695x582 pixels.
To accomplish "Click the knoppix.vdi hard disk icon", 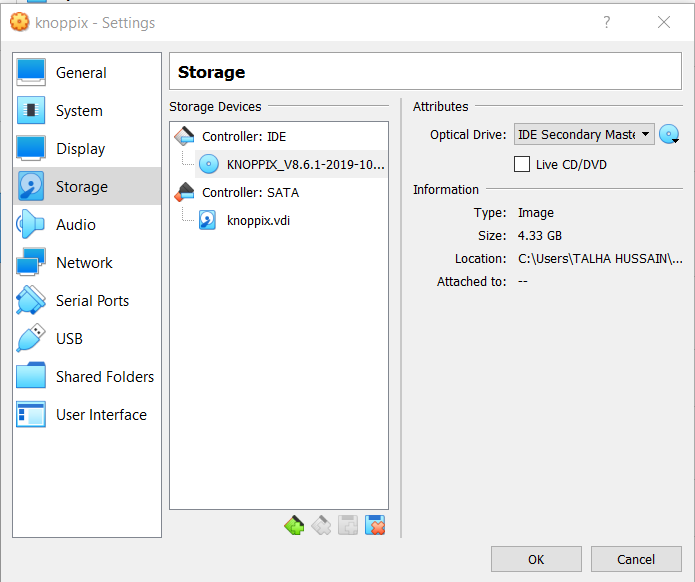I will click(x=208, y=220).
